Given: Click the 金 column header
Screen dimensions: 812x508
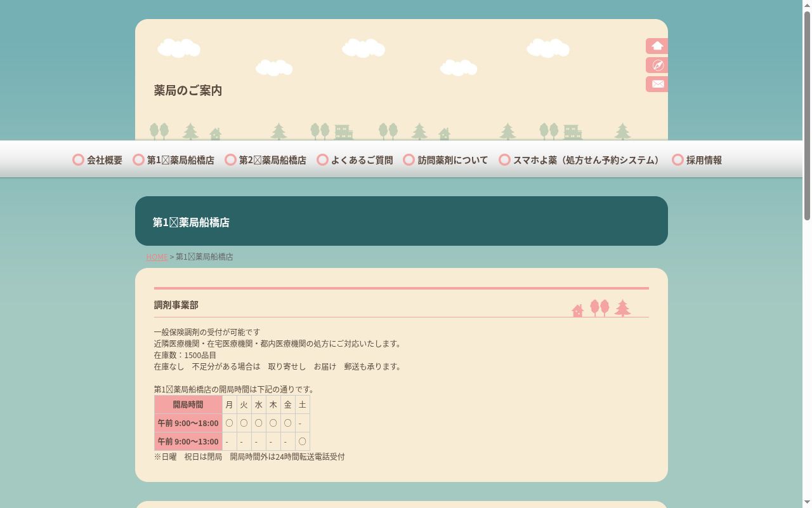Looking at the screenshot, I should tap(288, 404).
